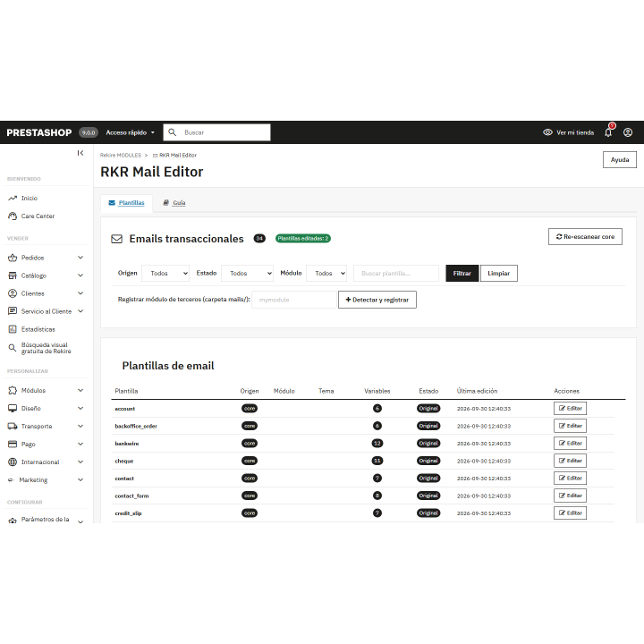Screen dimensions: 644x644
Task: Click the Módulos puzzle icon
Action: click(x=13, y=390)
